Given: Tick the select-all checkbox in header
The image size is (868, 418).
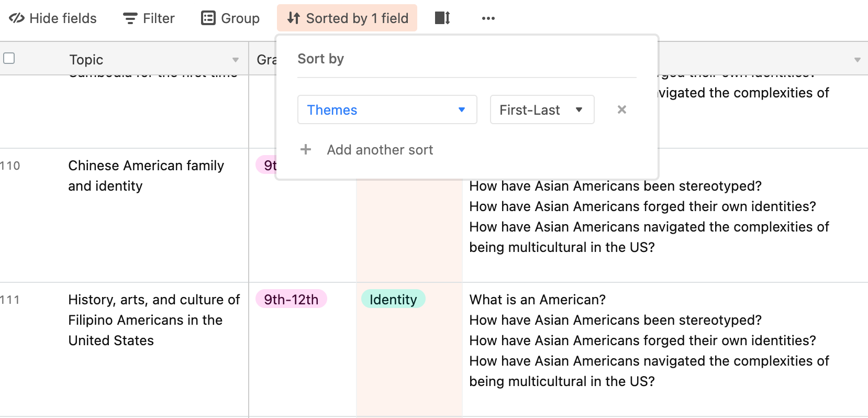Looking at the screenshot, I should (9, 58).
